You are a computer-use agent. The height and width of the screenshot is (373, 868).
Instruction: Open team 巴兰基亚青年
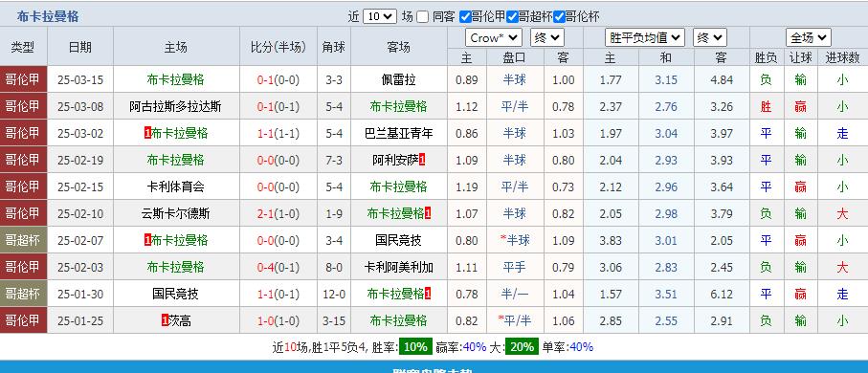click(398, 133)
